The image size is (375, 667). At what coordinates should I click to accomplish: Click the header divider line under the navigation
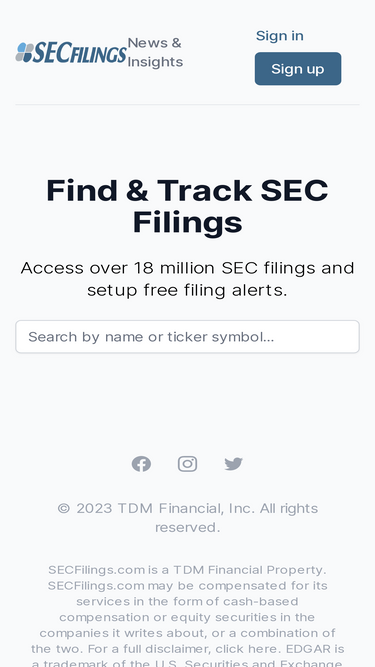point(188,105)
